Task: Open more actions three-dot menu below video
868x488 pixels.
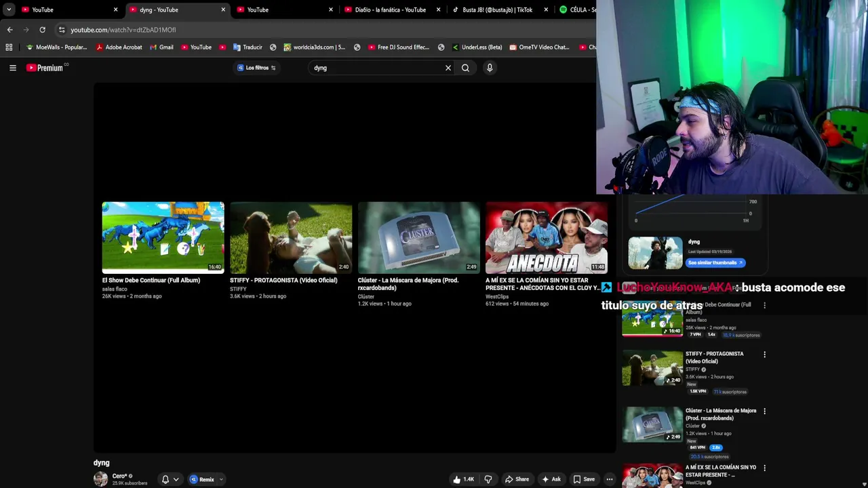Action: click(609, 479)
